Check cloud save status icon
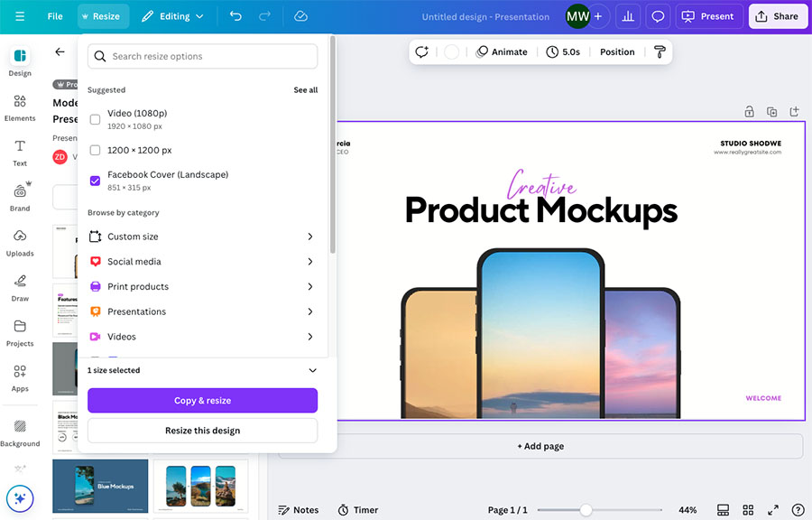Screen dimensions: 812x520 300,16
